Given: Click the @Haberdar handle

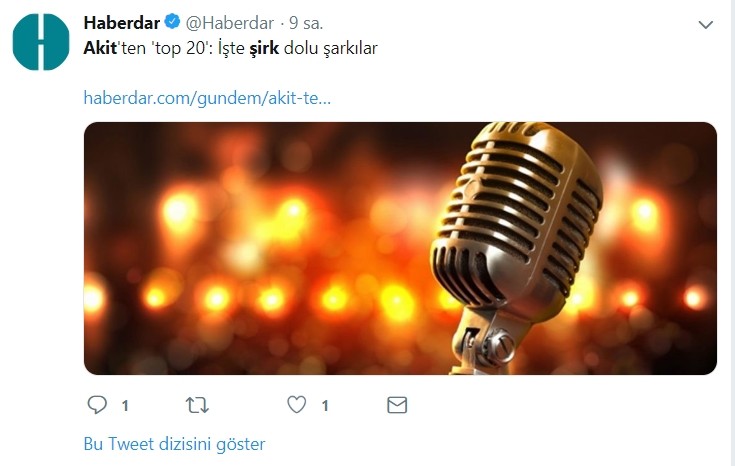Looking at the screenshot, I should point(230,23).
